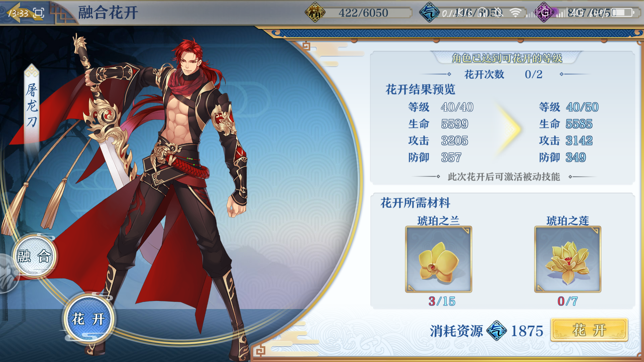This screenshot has height=362, width=644.
Task: Open the 琥珀之兰 material item
Action: (x=438, y=259)
